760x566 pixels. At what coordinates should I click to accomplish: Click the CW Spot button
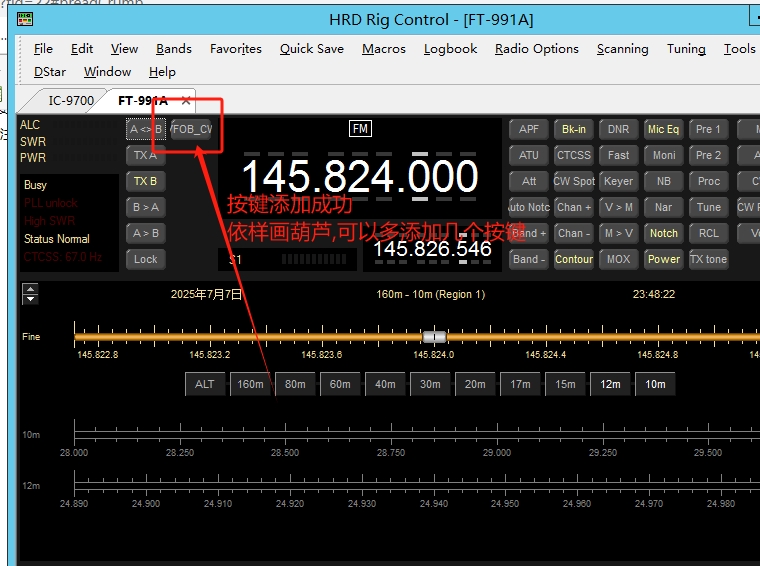pyautogui.click(x=574, y=181)
